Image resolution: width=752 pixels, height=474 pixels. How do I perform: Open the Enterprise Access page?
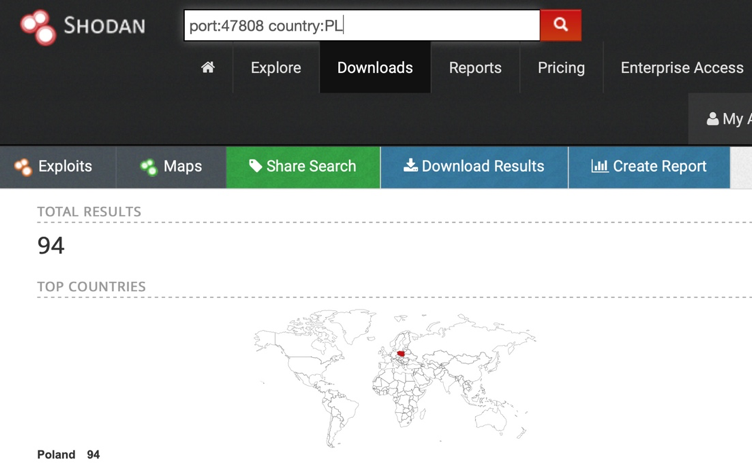tap(681, 68)
